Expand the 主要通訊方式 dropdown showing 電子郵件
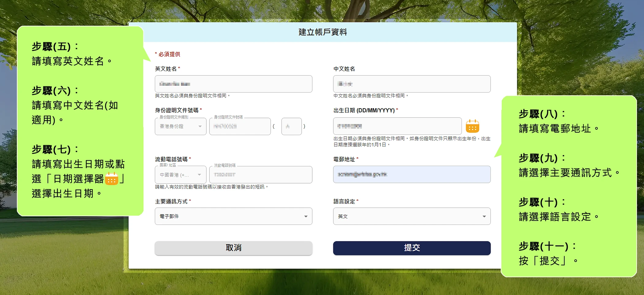Viewport: 644px width, 295px height. pyautogui.click(x=233, y=216)
